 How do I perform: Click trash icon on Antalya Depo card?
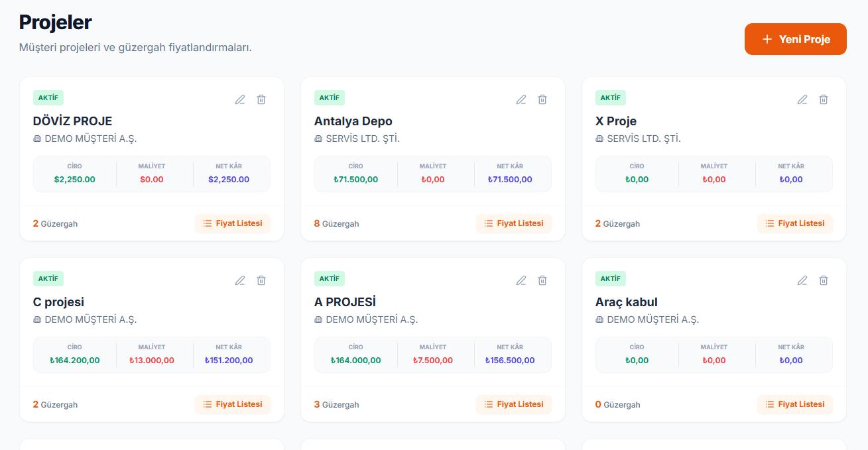pyautogui.click(x=542, y=99)
